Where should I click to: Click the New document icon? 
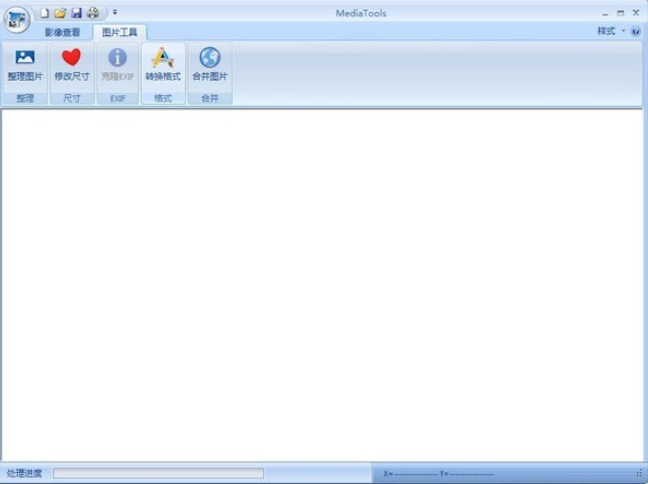click(x=44, y=13)
